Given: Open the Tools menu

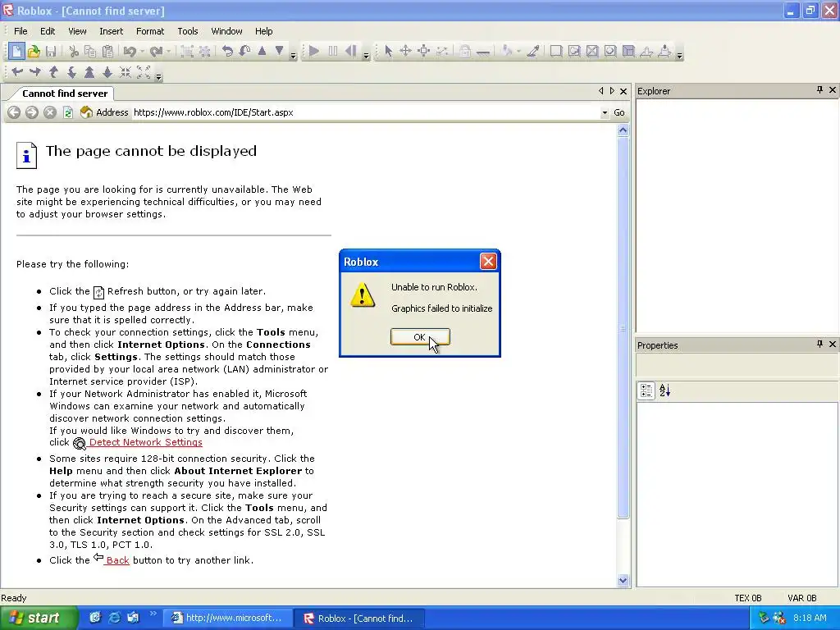Looking at the screenshot, I should pyautogui.click(x=188, y=31).
